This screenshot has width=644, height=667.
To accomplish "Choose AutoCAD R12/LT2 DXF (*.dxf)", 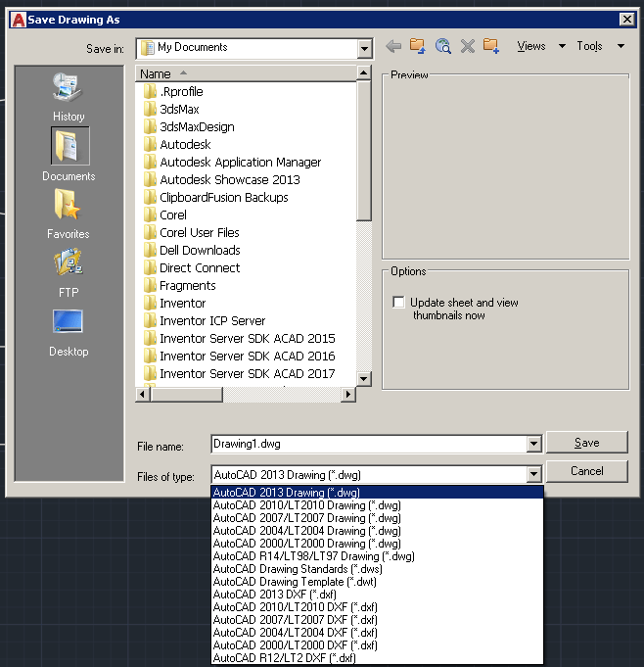I will click(377, 657).
